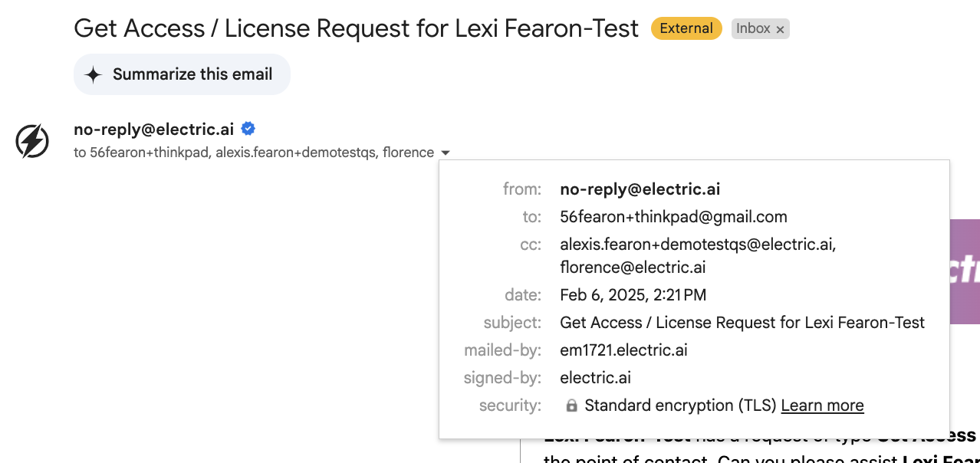Screen dimensions: 980x463
Task: Click the Inbox label text
Action: click(x=753, y=29)
